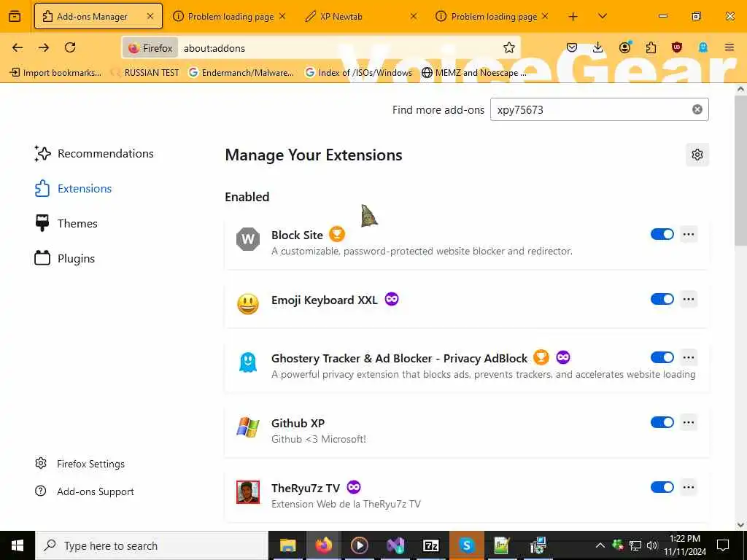747x560 pixels.
Task: Open Themes section in sidebar
Action: pyautogui.click(x=66, y=224)
